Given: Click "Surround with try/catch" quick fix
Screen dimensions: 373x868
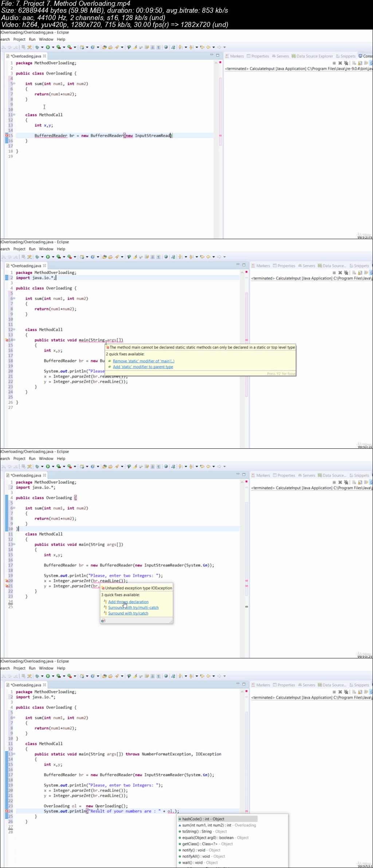Looking at the screenshot, I should coord(128,613).
